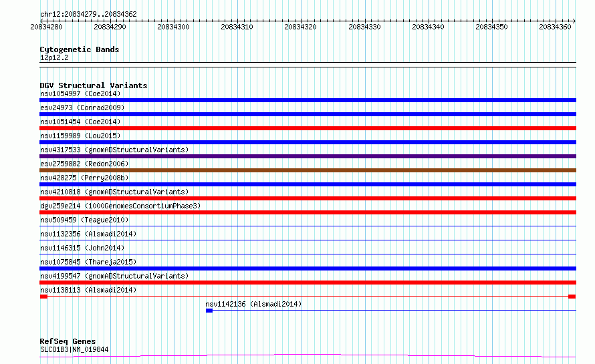
Task: Open esv2759882 (Redon2006) variant
Action: click(84, 164)
